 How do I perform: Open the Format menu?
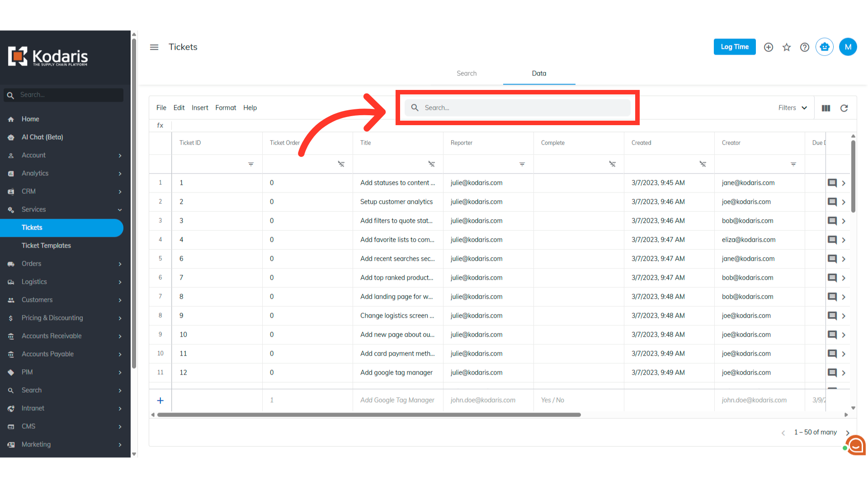click(x=226, y=108)
